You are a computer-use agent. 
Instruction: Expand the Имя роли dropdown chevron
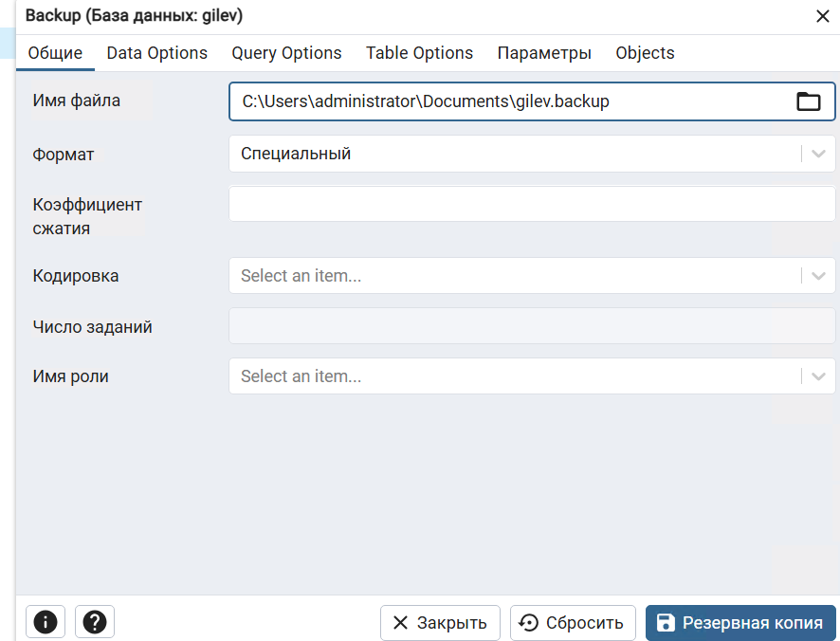819,376
